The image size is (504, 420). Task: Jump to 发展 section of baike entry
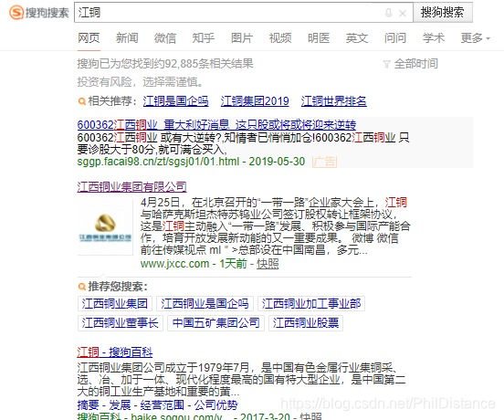click(x=120, y=404)
